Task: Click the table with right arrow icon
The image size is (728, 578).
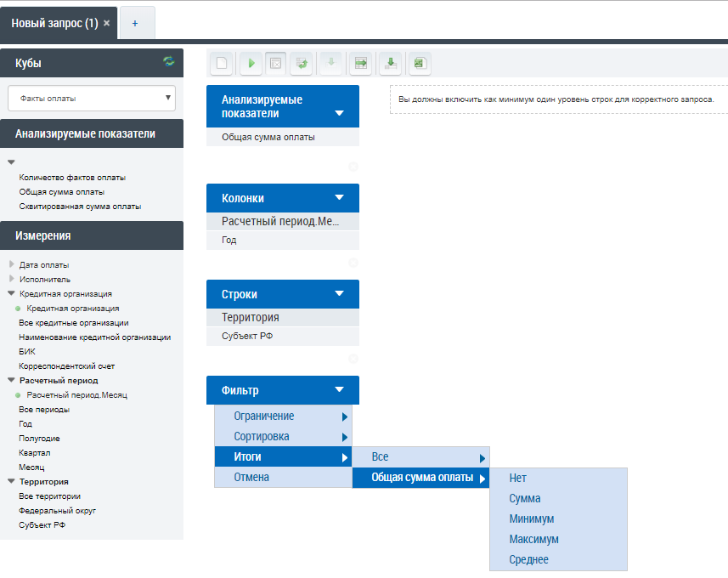Action: [361, 63]
